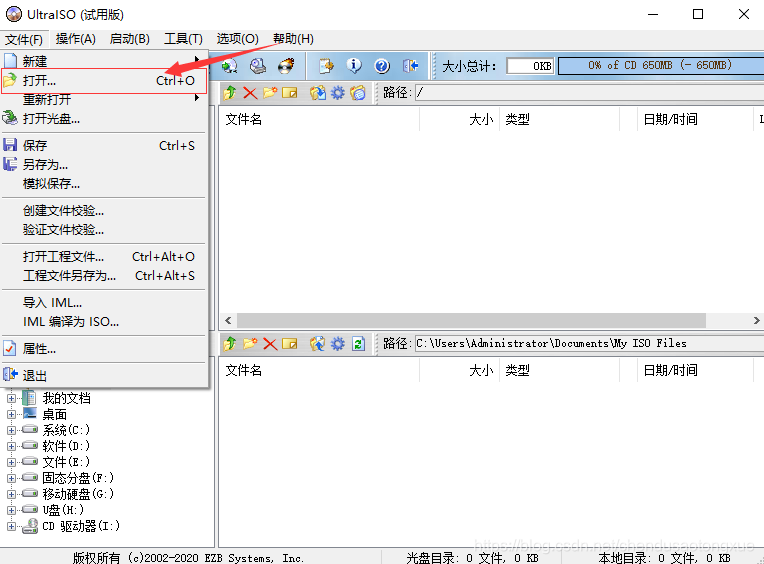Image resolution: width=764 pixels, height=564 pixels.
Task: Open the 新建 submenu in file menu
Action: pos(104,61)
